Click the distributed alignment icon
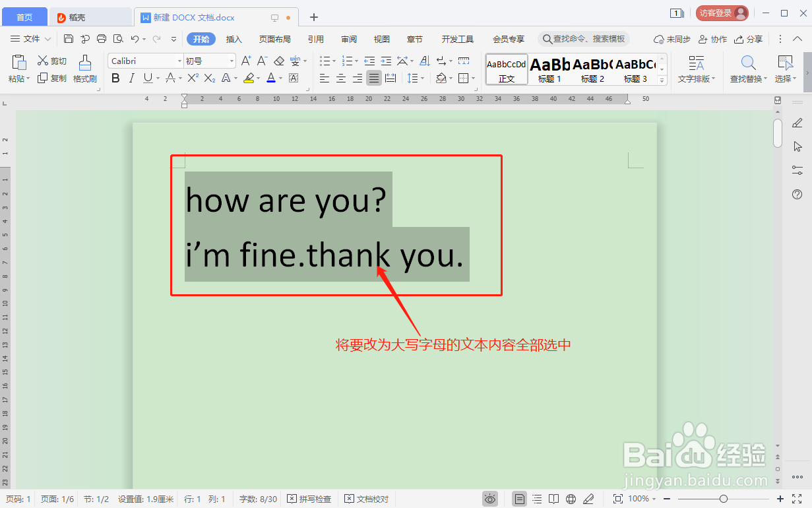Viewport: 812px width, 508px height. point(390,78)
